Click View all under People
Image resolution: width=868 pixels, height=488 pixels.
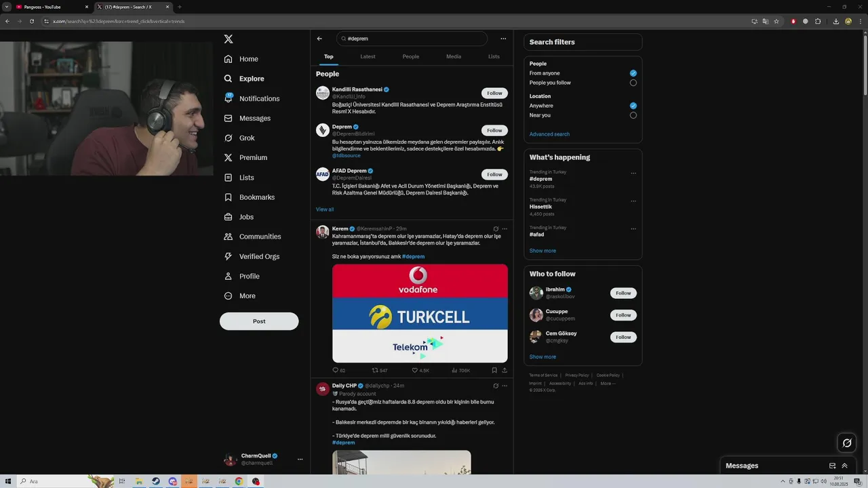(325, 209)
